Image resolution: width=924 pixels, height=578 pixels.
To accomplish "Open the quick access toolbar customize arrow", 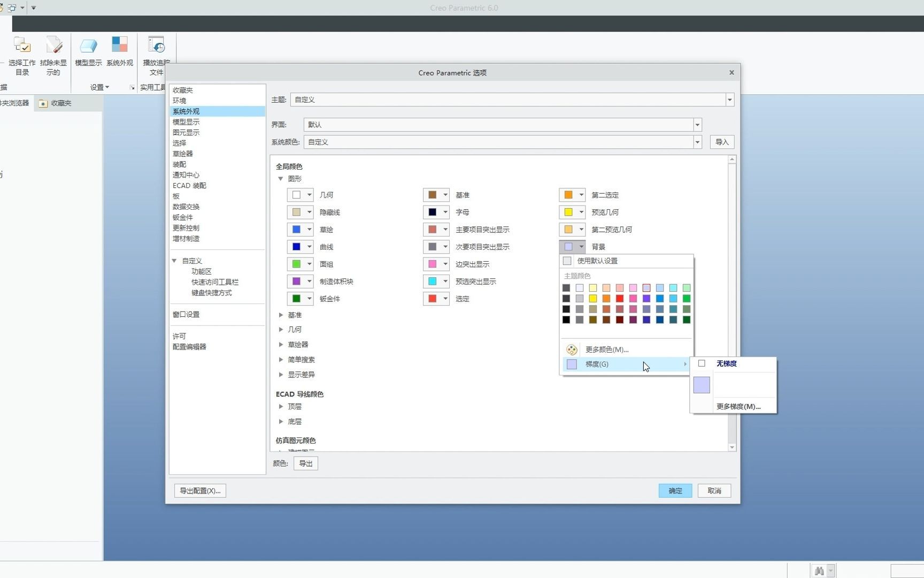I will 34,8.
